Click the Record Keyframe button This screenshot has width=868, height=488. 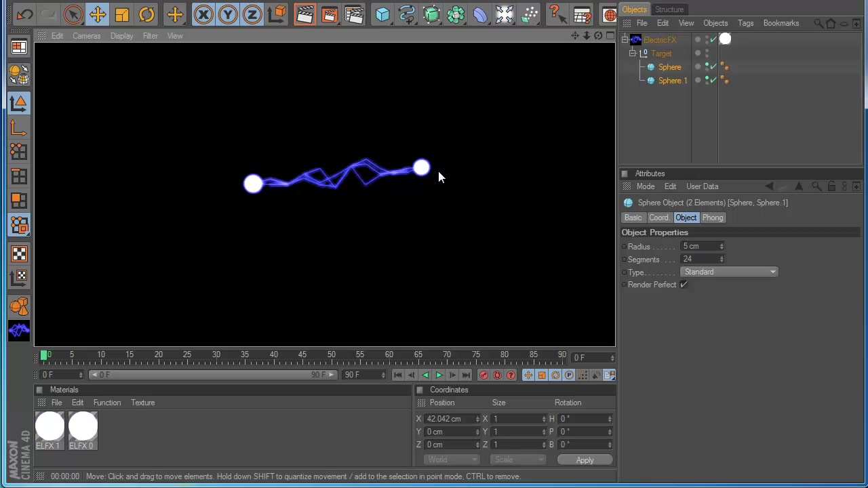(484, 375)
